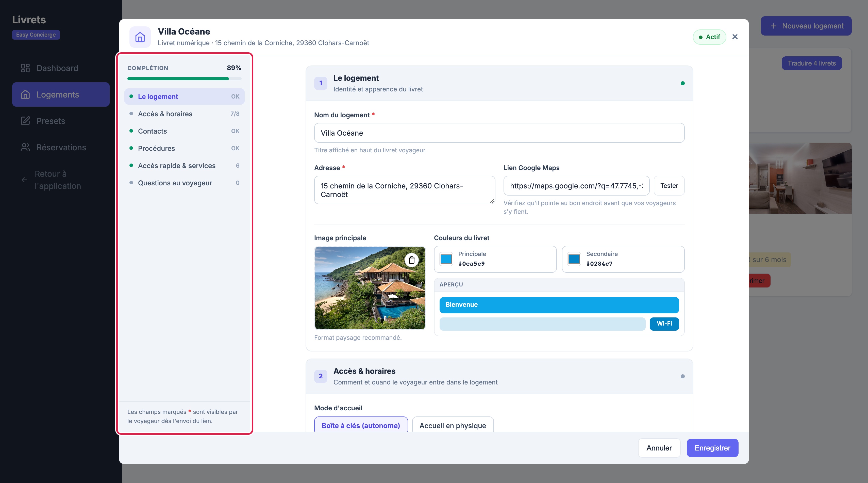
Task: Jump to Le logement section in completion list
Action: 184,96
